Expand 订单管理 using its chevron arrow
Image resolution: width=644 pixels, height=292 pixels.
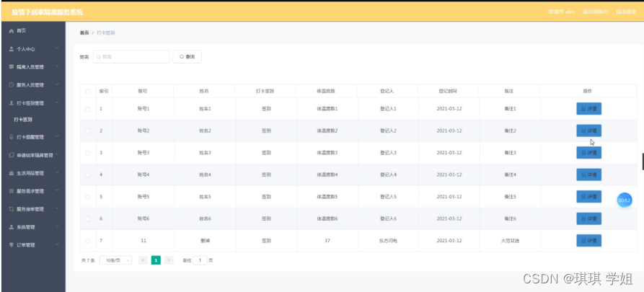click(57, 244)
